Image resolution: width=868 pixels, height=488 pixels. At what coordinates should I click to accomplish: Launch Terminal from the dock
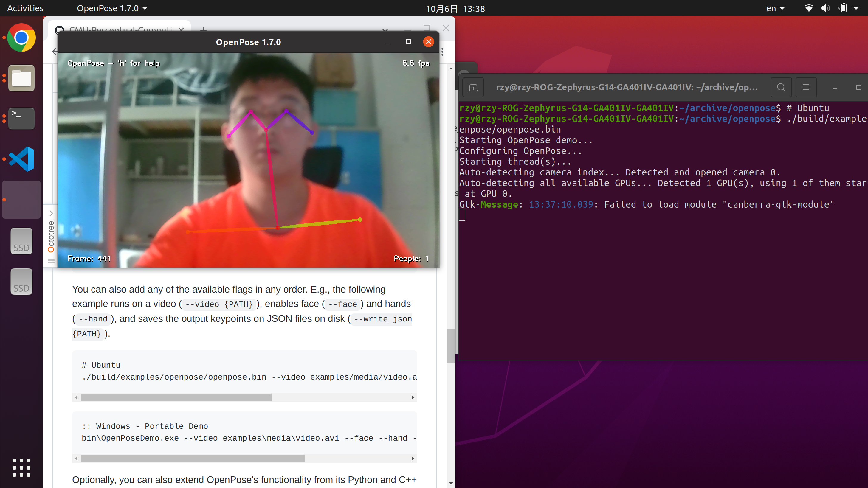21,119
